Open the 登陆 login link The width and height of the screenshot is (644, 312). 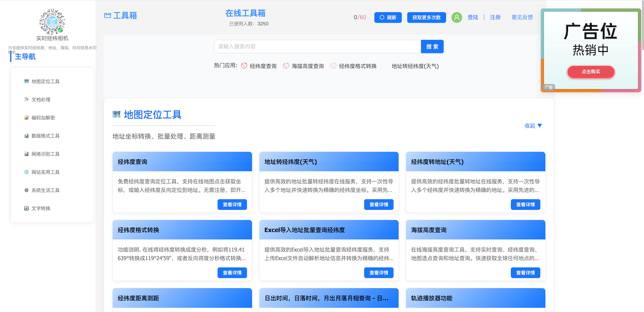(473, 17)
